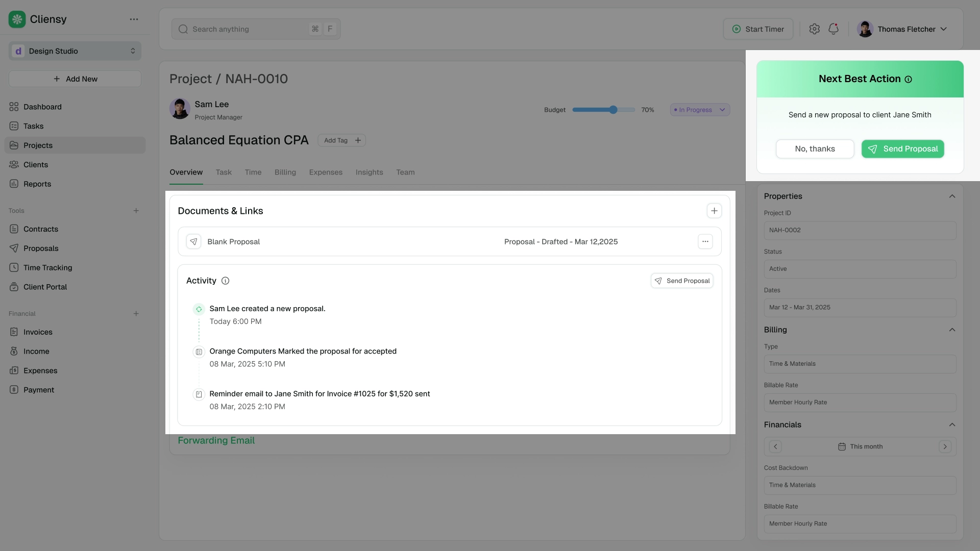
Task: Open the Blank Proposal options menu
Action: pyautogui.click(x=706, y=241)
